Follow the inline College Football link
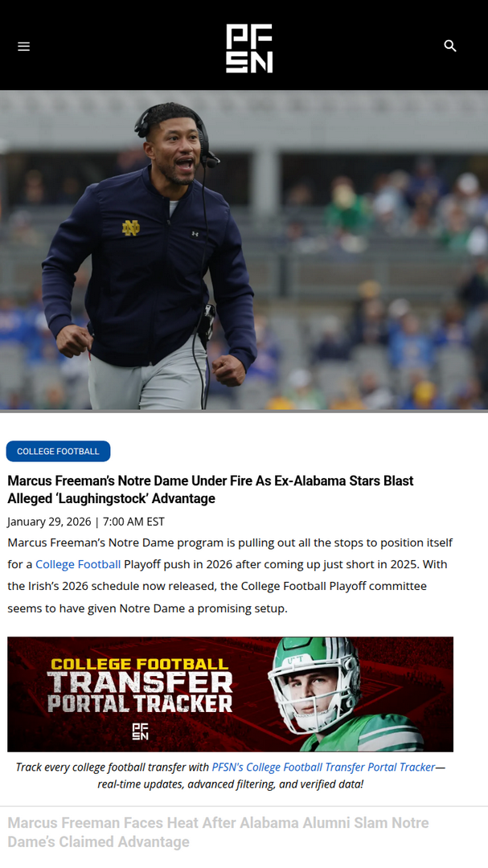This screenshot has height=868, width=488. tap(78, 564)
